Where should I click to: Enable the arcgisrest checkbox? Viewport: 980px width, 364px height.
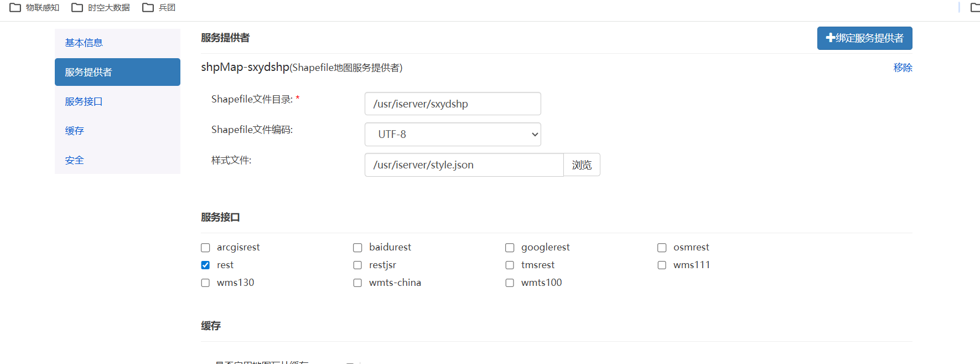205,248
